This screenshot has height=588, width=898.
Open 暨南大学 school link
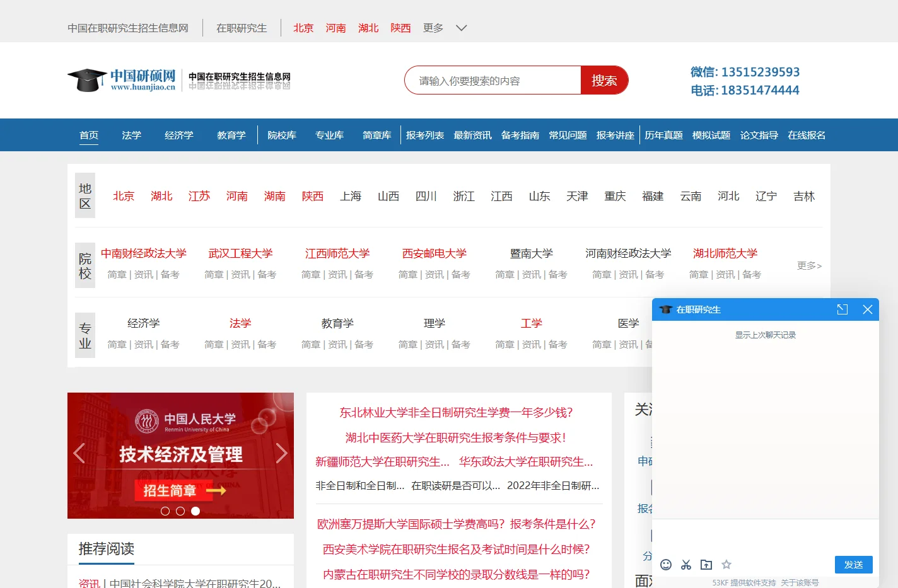tap(532, 253)
